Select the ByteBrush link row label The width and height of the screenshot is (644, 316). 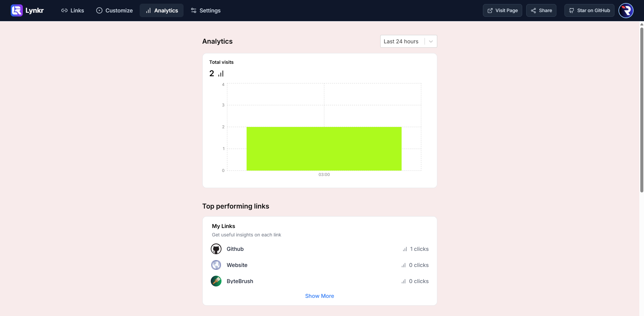[x=240, y=281]
